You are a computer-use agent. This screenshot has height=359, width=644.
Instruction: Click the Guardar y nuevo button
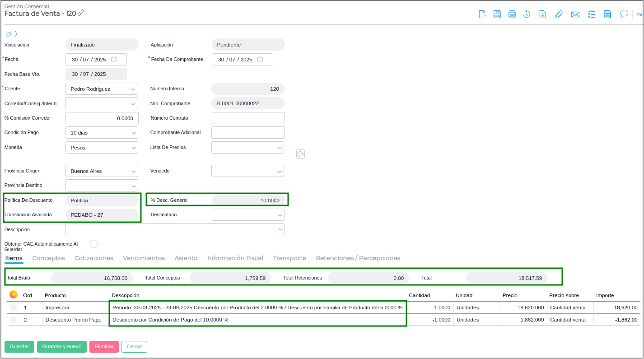(62, 347)
